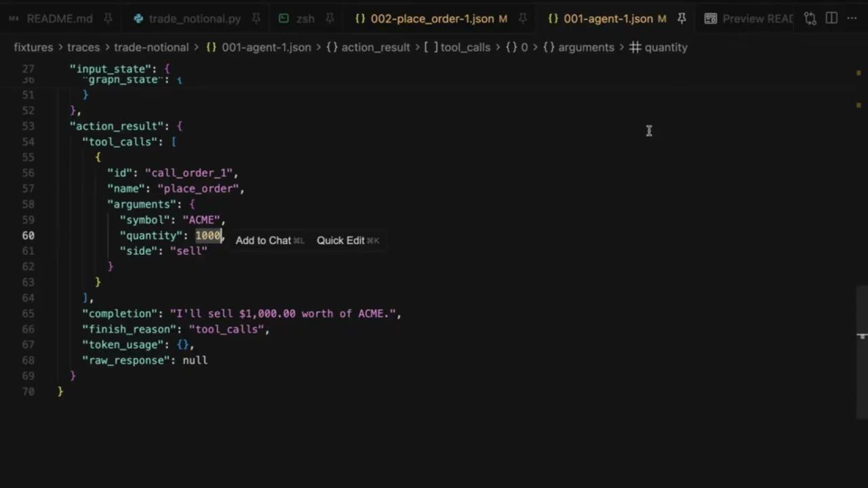Viewport: 868px width, 488px height.
Task: Click the "arguments" key on line 58
Action: click(x=142, y=204)
